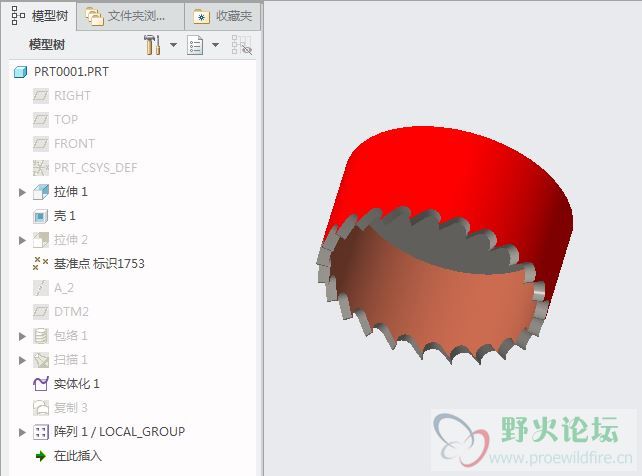This screenshot has height=476, width=642.
Task: Select the 壳 1 label
Action: click(x=65, y=216)
